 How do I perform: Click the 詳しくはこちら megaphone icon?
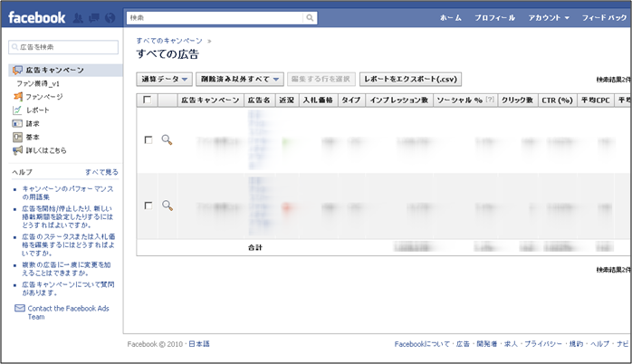[x=17, y=150]
